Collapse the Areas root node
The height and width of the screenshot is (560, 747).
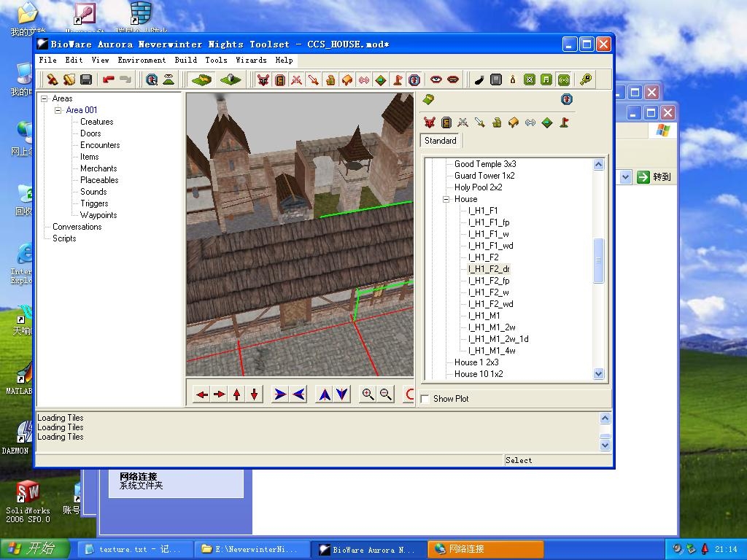point(44,98)
